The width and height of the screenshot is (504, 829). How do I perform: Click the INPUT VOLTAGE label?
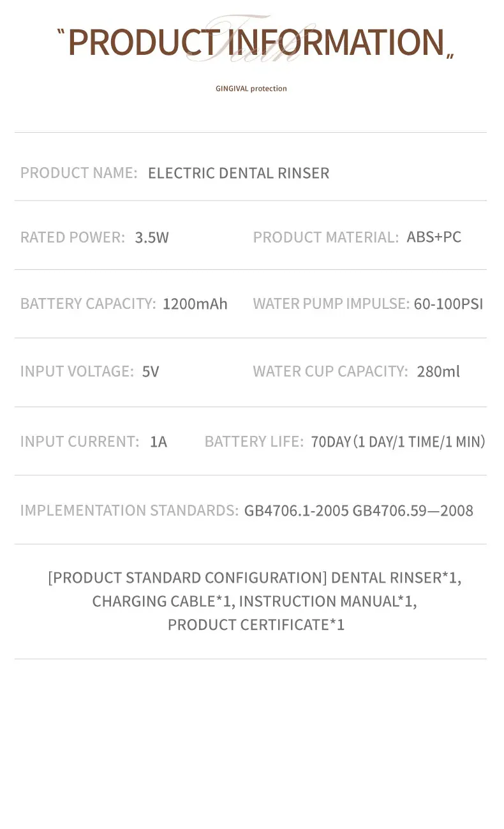(x=77, y=371)
